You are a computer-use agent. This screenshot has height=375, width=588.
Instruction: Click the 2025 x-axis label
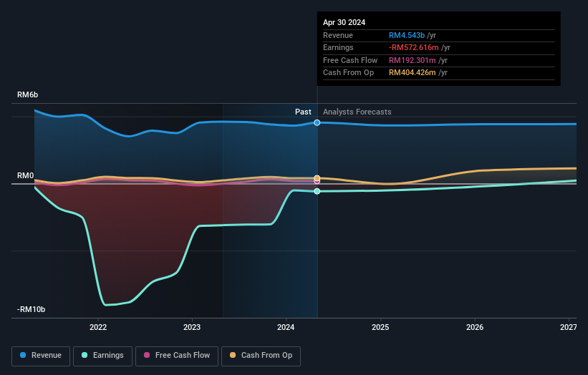[x=380, y=327]
